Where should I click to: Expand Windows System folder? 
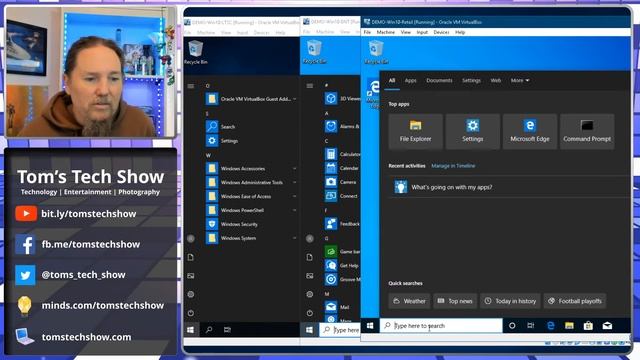(x=251, y=238)
